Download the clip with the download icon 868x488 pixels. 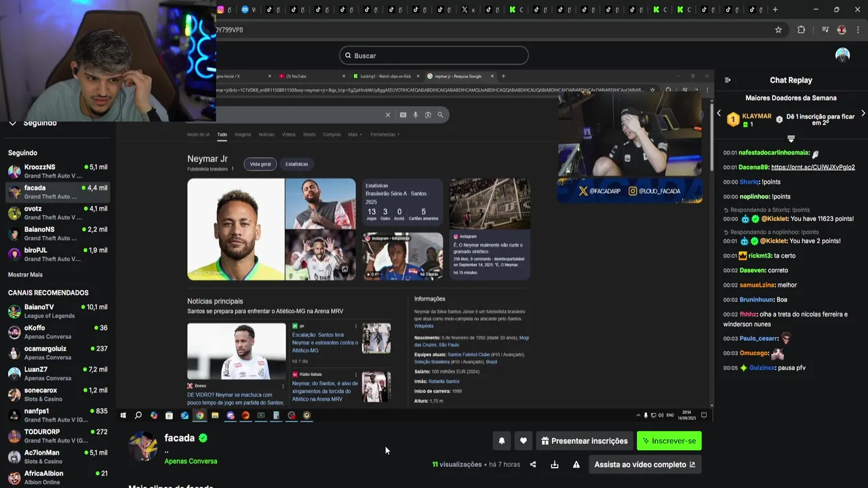pos(555,464)
